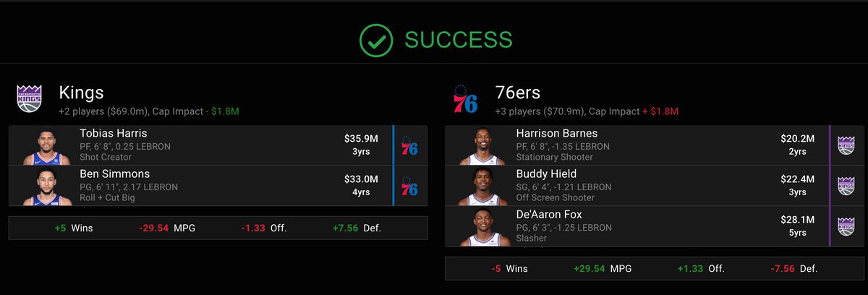Click the Kings +5 Wins stat

coord(74,228)
